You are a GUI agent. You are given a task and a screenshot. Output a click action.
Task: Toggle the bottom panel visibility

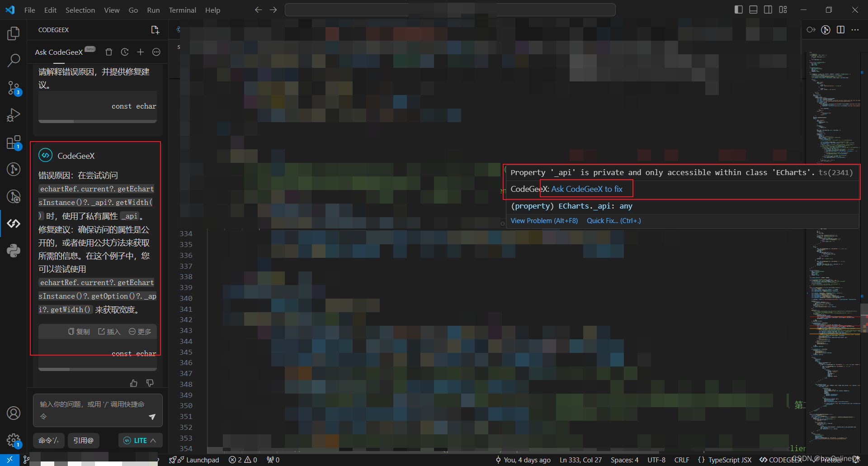tap(753, 10)
